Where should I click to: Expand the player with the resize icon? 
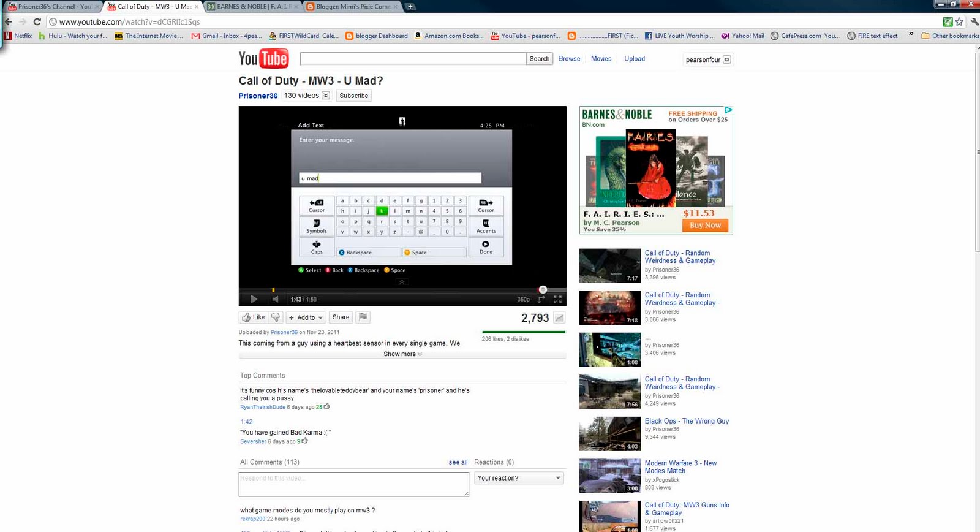point(541,299)
